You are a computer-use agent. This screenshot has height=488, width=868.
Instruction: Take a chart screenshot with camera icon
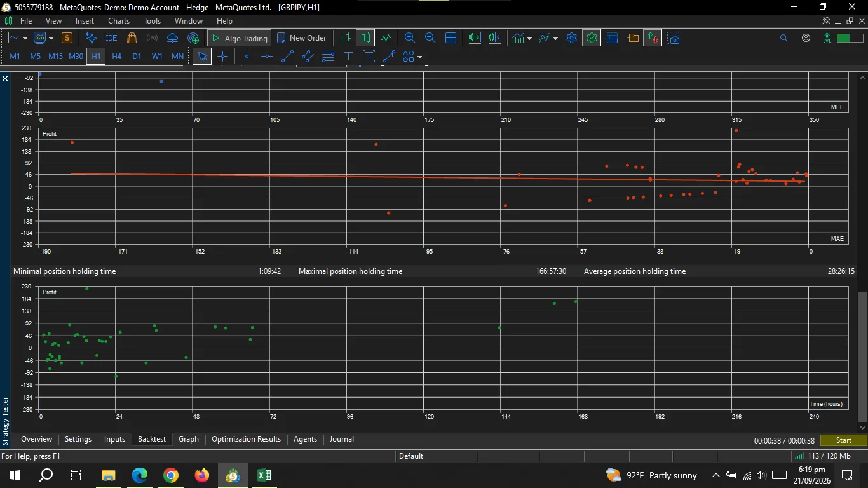[x=674, y=38]
